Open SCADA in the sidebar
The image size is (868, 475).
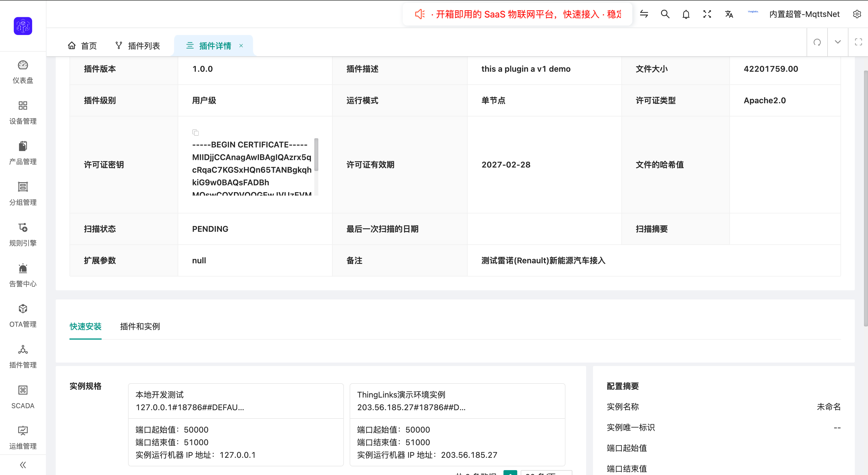point(23,397)
